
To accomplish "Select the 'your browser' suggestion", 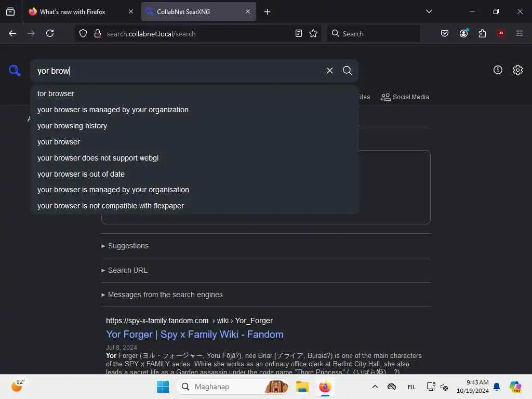I will pyautogui.click(x=195, y=142).
